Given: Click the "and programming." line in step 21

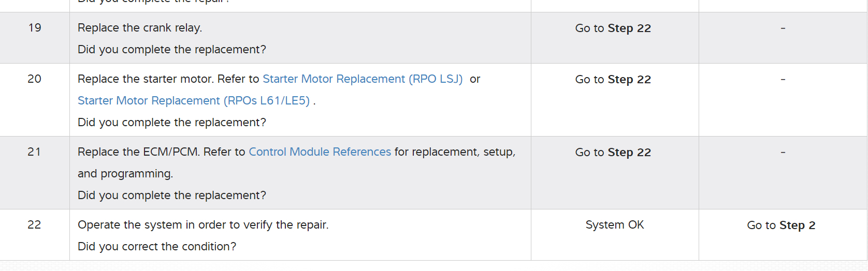Looking at the screenshot, I should (125, 174).
